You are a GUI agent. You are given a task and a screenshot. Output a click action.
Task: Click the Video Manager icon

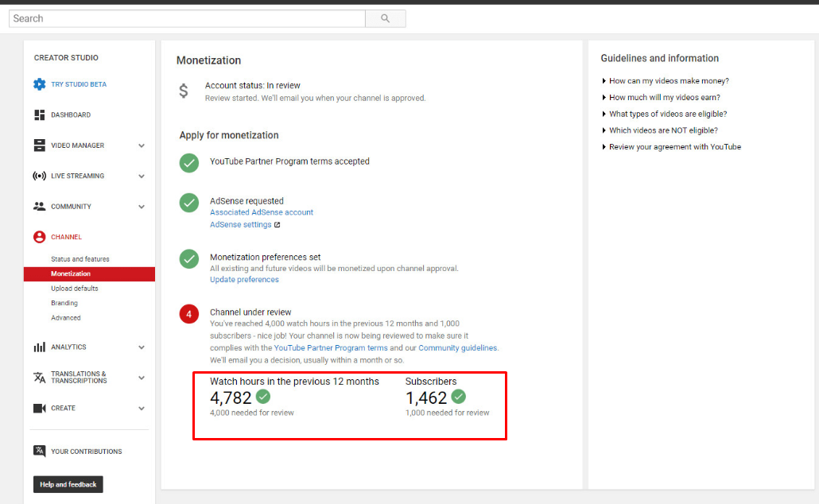(40, 145)
